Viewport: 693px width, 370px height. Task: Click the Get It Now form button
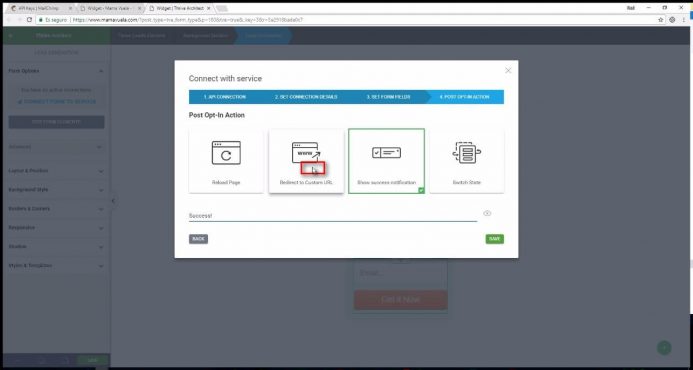(400, 300)
